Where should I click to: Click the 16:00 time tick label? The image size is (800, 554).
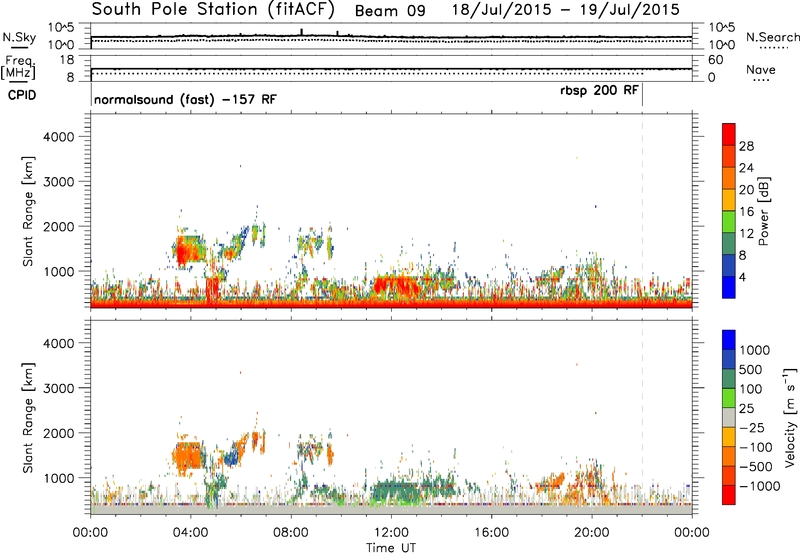point(491,533)
